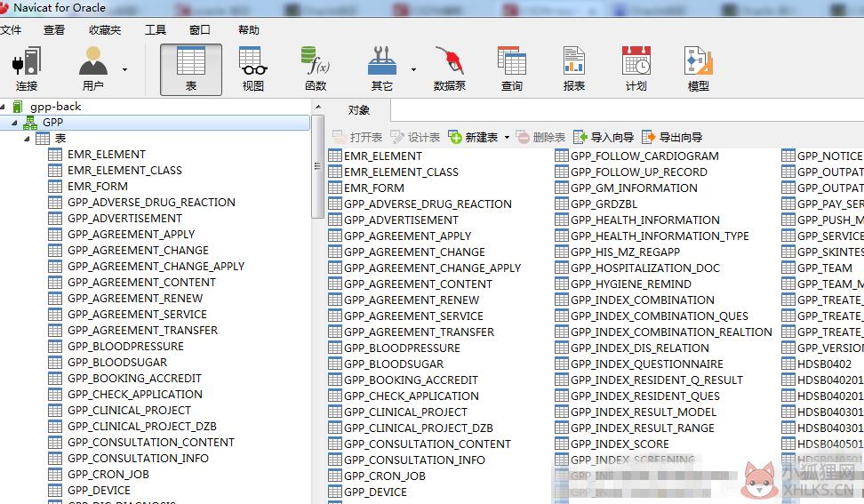Select GPP_BLOODSUGAR in the tree
Screen dimensions: 864x504
tap(117, 362)
